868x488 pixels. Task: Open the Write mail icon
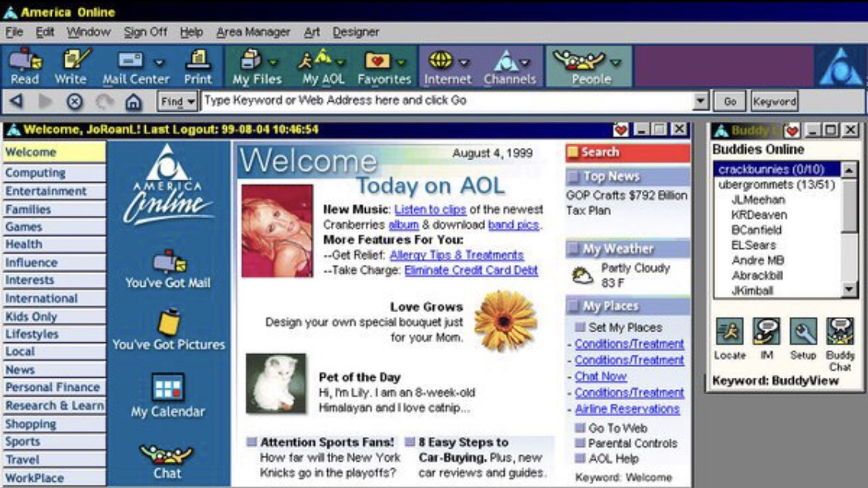click(x=72, y=61)
